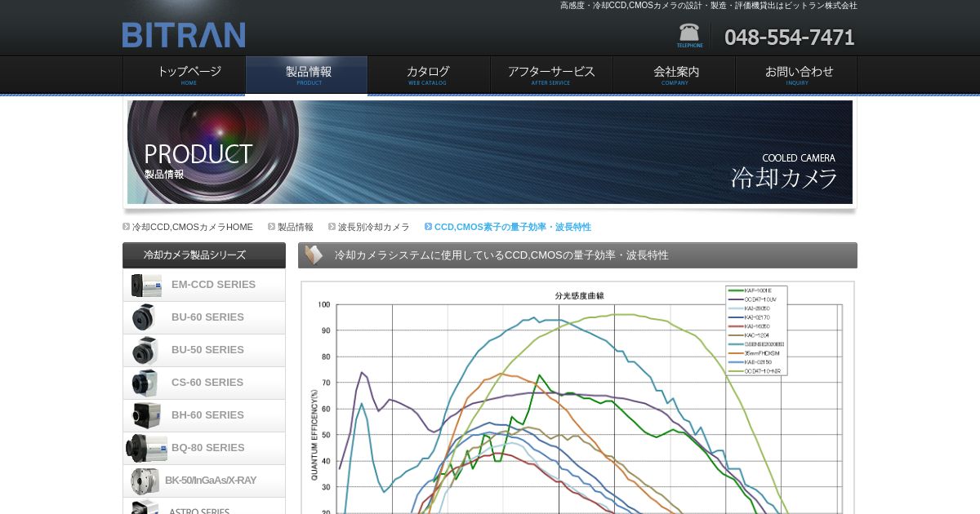Open the トップページ HOME menu
Viewport: 980px width, 514px height.
184,75
